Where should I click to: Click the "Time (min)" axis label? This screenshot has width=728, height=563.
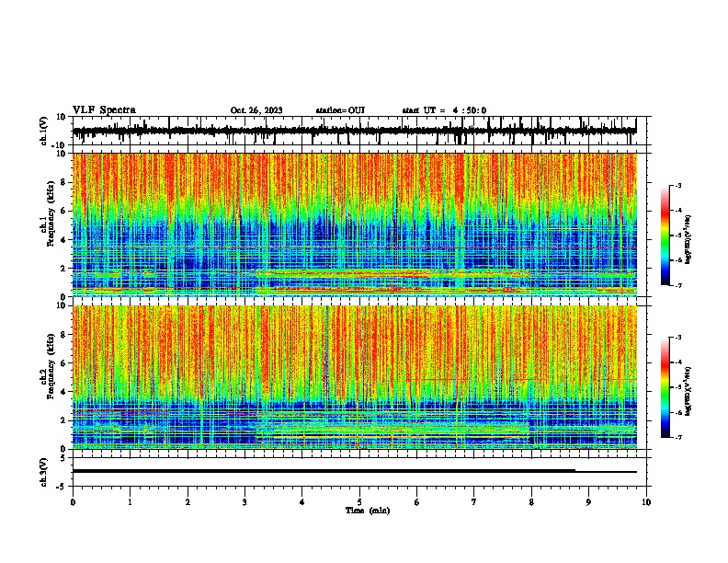[368, 511]
